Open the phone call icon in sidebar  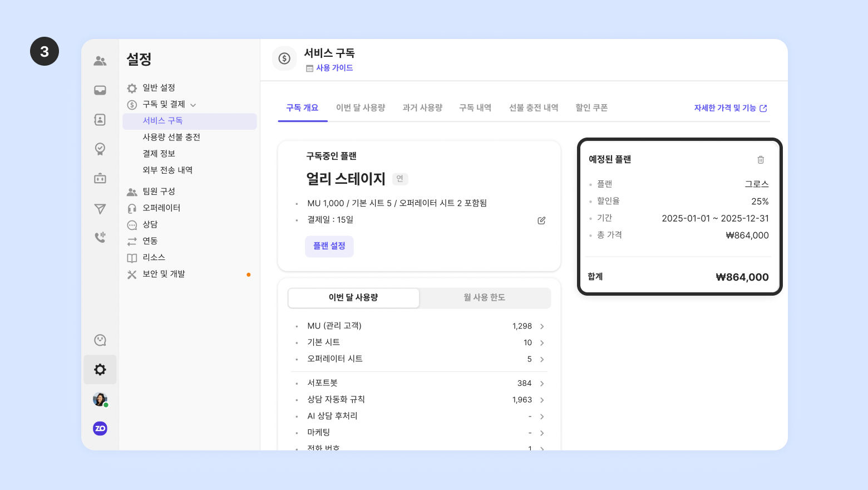tap(100, 238)
